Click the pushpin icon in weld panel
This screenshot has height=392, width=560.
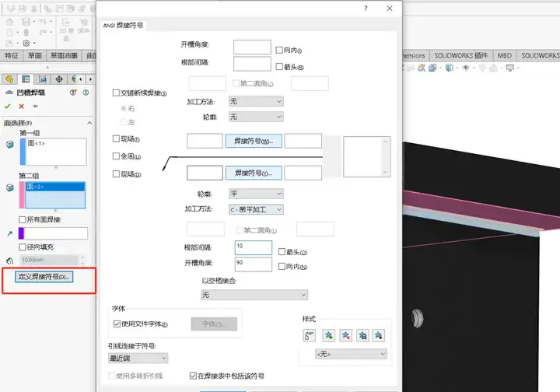34,107
